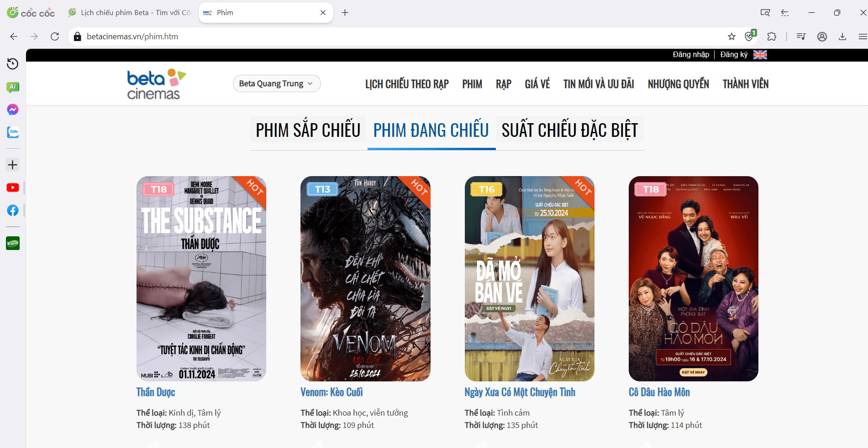Viewport: 868px width, 448px height.
Task: Click The Substance movie poster
Action: point(201,278)
